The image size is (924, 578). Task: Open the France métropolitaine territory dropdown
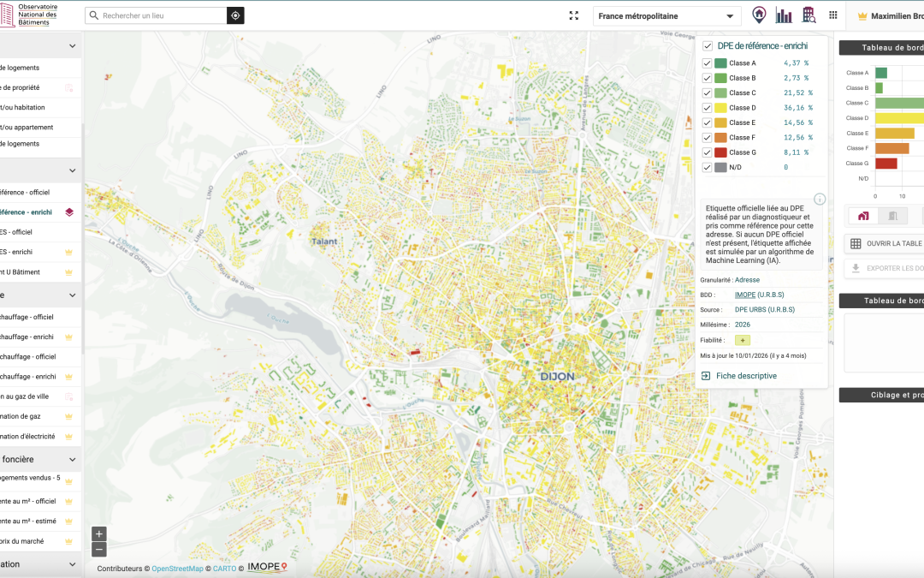[x=666, y=16]
